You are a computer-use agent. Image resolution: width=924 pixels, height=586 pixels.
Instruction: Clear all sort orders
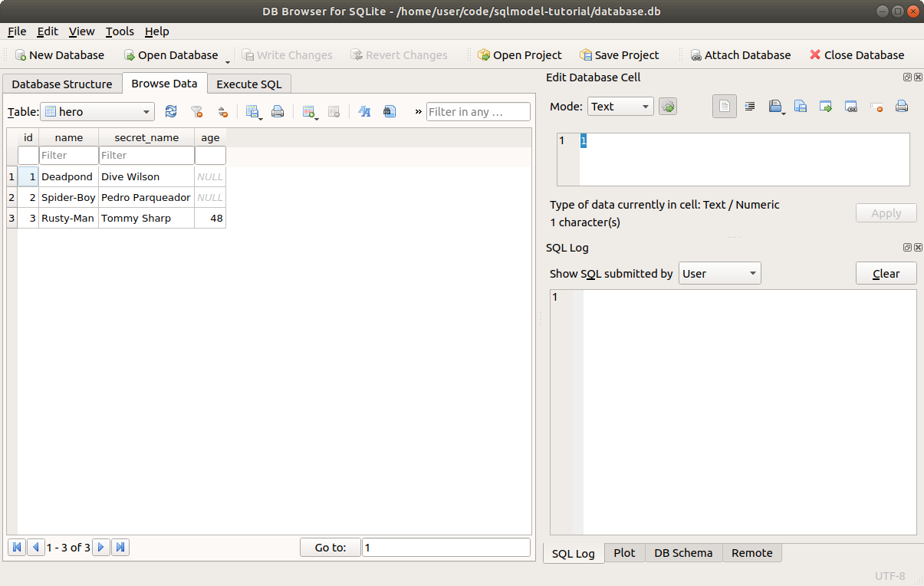(x=223, y=112)
